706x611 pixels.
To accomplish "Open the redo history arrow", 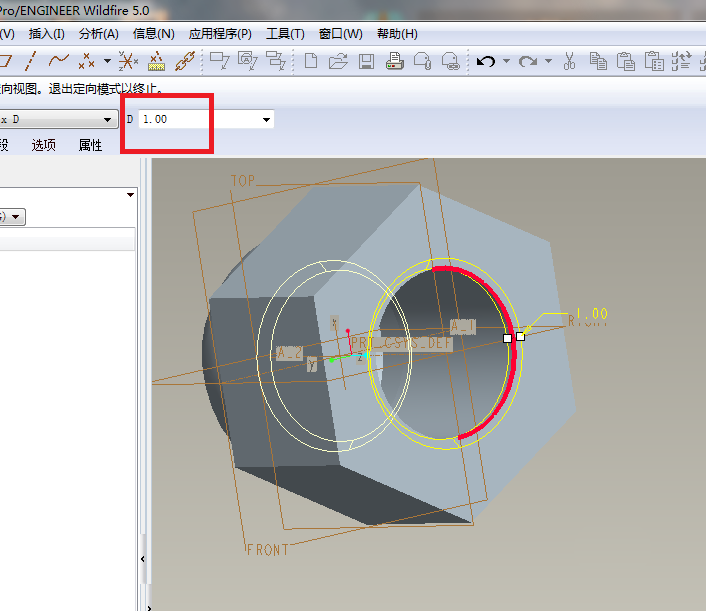I will 548,61.
